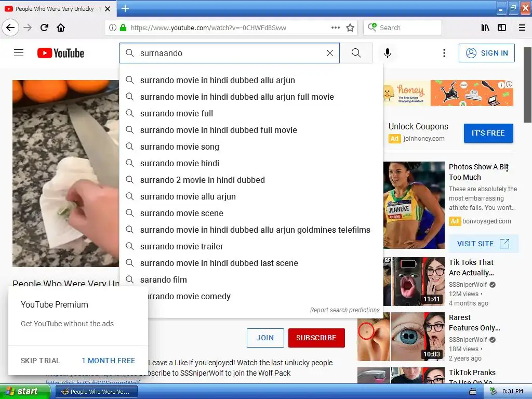Image resolution: width=532 pixels, height=399 pixels.
Task: Click the Firefox Search box in toolbar
Action: click(403, 28)
